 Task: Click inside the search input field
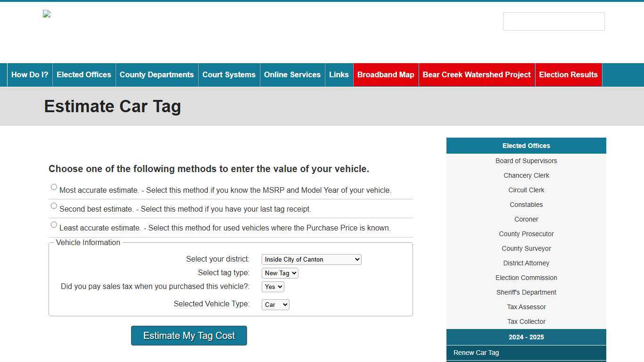pyautogui.click(x=553, y=21)
